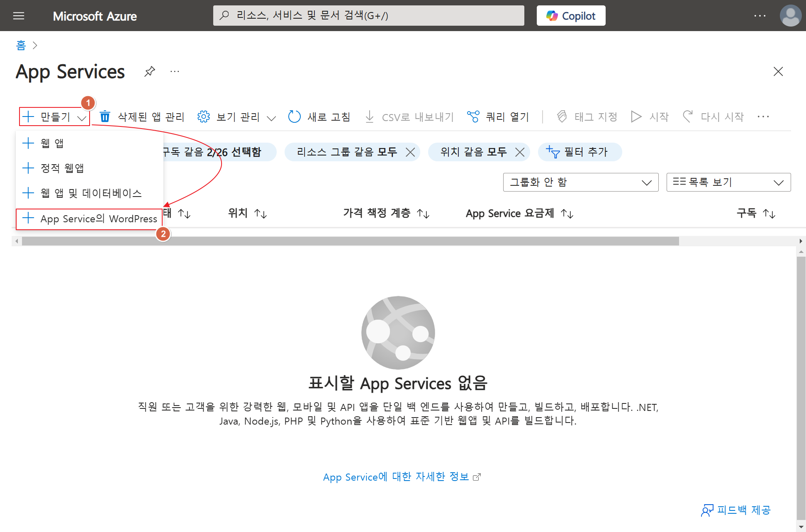Select 웹 앱 from create menu
This screenshot has height=532, width=806.
89,143
